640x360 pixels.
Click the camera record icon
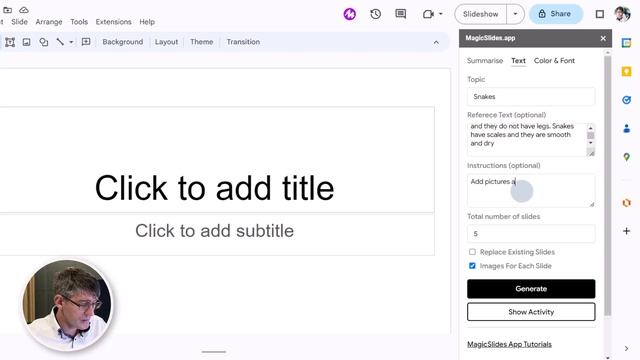[428, 14]
